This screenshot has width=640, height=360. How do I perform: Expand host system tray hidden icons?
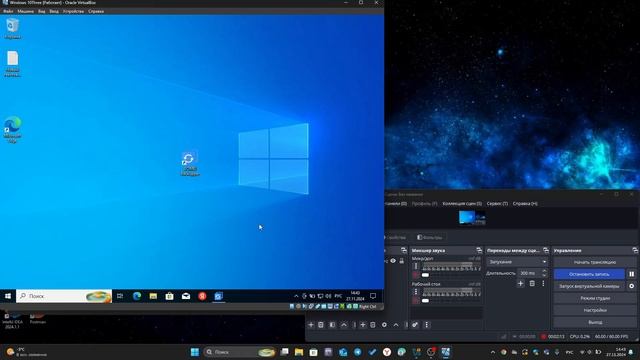pyautogui.click(x=493, y=352)
